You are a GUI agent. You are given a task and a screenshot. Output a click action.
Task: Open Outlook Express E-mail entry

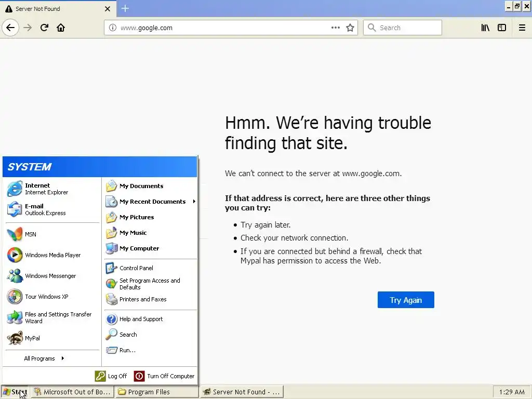click(x=52, y=209)
